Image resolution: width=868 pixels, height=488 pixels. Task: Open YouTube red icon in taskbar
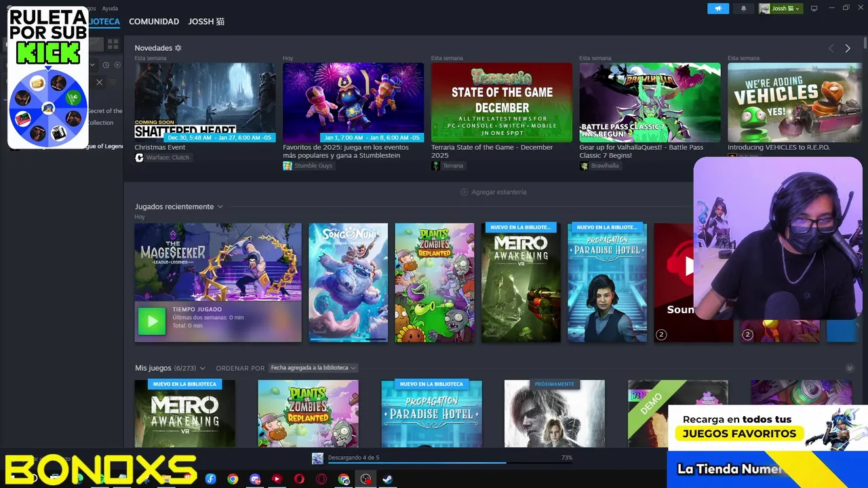click(x=277, y=479)
